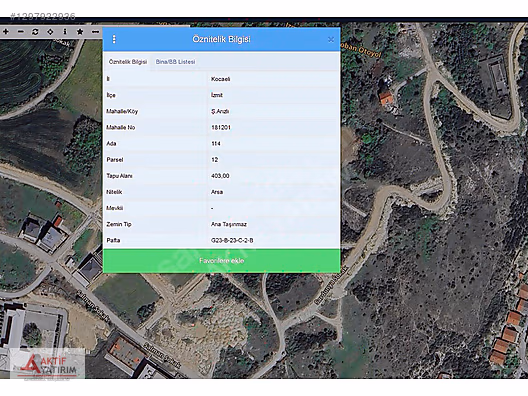Viewport: 528px width, 396px height.
Task: Open the Bina/BB Listesi tab
Action: (x=175, y=62)
